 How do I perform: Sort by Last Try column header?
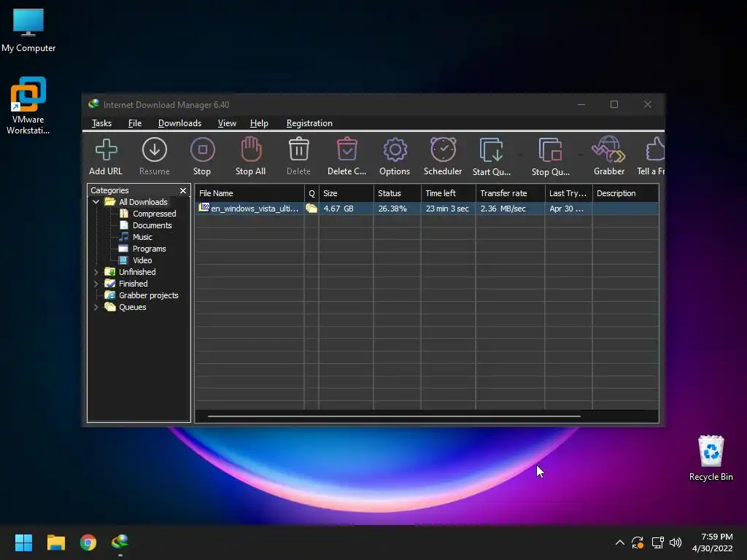(x=568, y=193)
